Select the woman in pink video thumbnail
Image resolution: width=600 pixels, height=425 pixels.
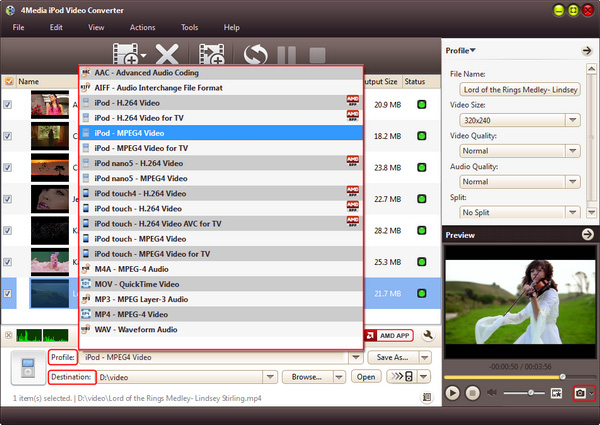point(50,104)
